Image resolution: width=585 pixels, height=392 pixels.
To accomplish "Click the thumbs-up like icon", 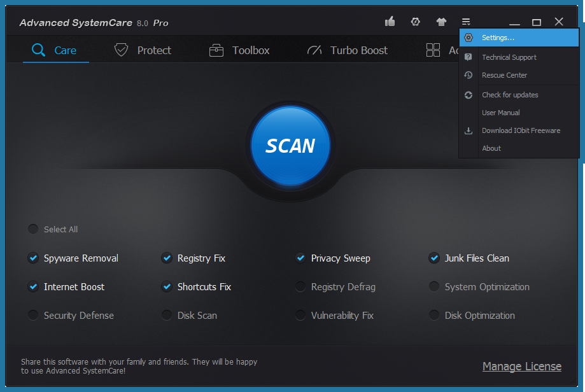I will 390,22.
